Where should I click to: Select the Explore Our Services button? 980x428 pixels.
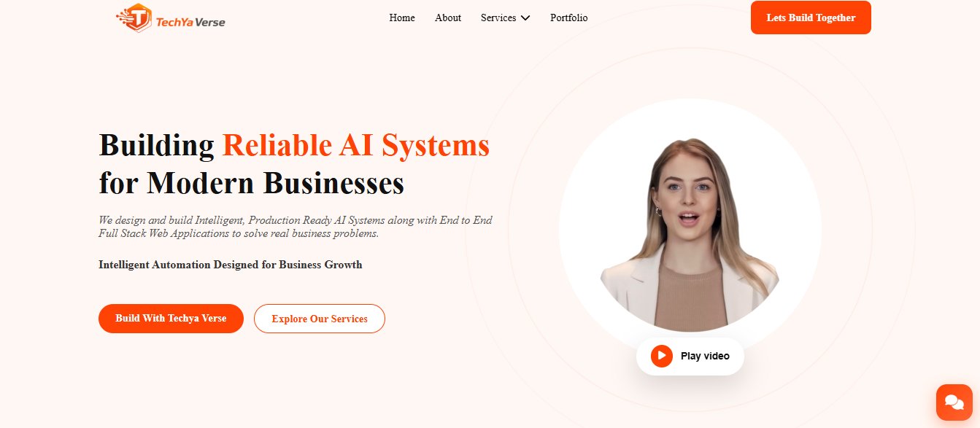pyautogui.click(x=320, y=319)
